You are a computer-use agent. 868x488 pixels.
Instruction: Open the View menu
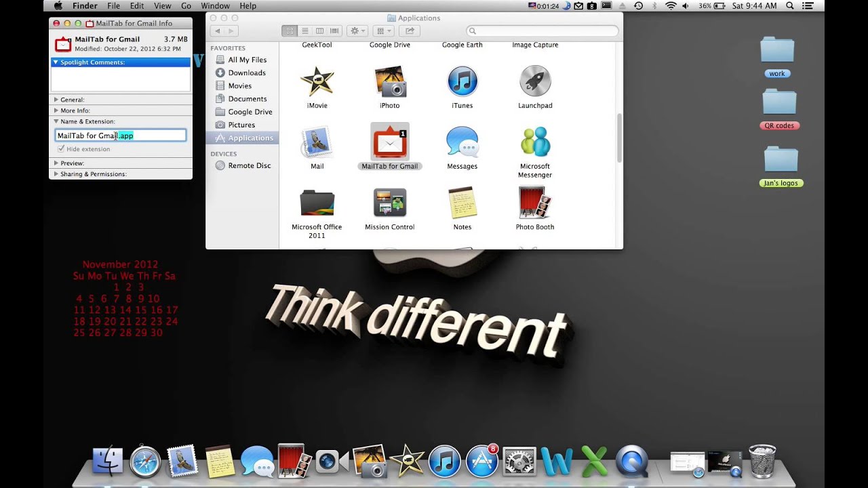162,5
